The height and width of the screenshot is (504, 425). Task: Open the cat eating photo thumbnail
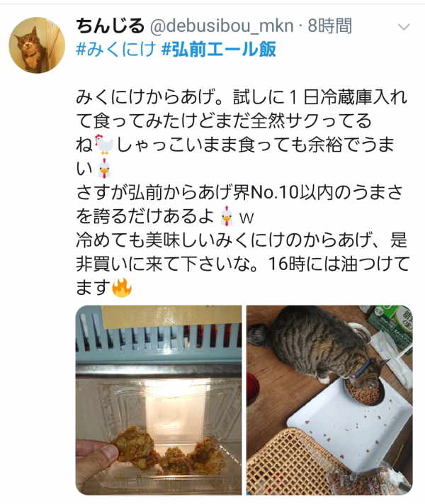click(x=329, y=401)
